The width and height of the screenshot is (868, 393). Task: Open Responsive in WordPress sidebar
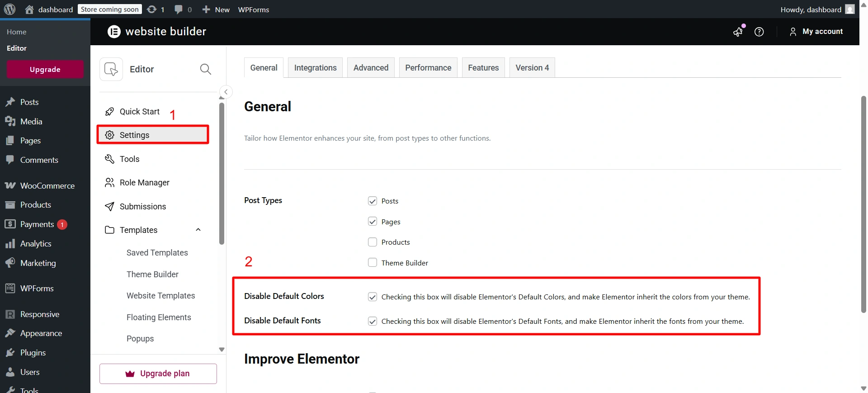coord(40,314)
